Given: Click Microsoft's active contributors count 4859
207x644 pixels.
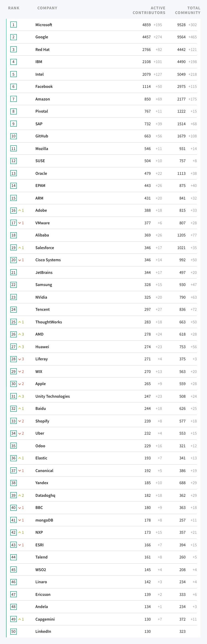Looking at the screenshot, I should [x=146, y=25].
